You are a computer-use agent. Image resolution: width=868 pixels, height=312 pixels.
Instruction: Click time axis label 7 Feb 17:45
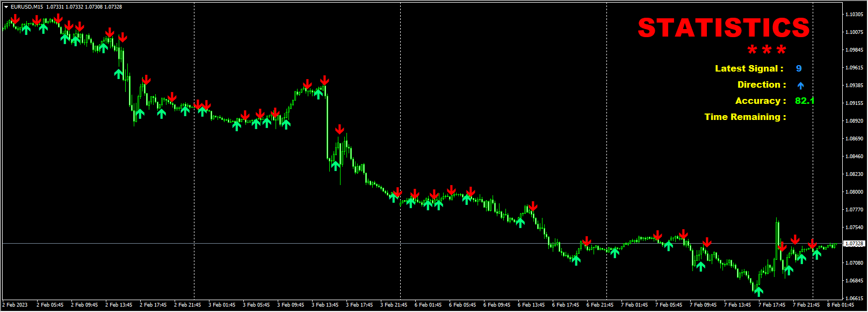pyautogui.click(x=772, y=305)
